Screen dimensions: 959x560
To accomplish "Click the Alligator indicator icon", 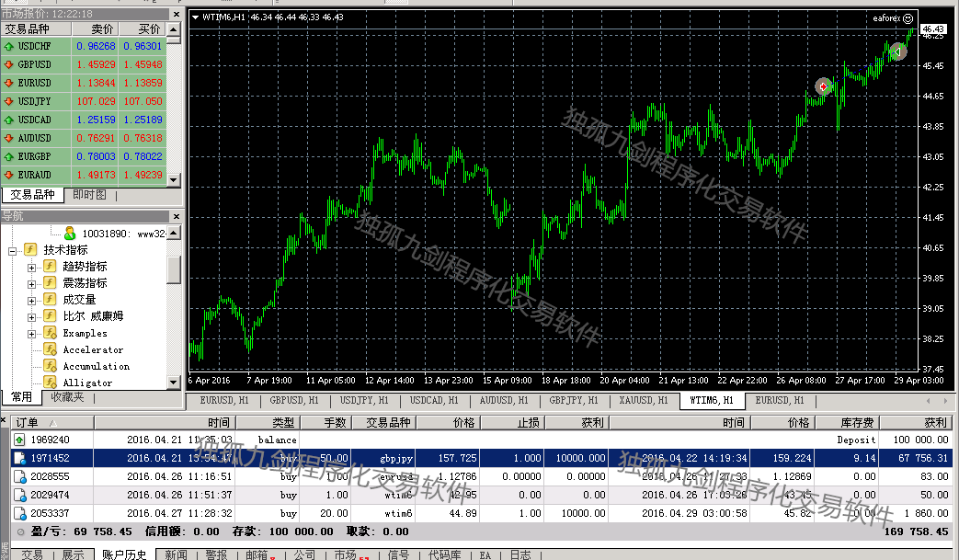I will point(50,383).
